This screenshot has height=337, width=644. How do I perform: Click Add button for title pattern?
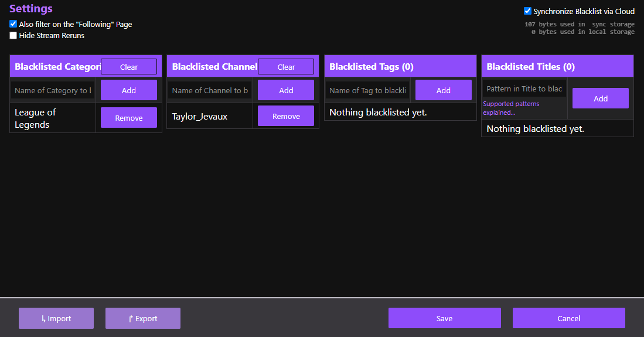(600, 98)
